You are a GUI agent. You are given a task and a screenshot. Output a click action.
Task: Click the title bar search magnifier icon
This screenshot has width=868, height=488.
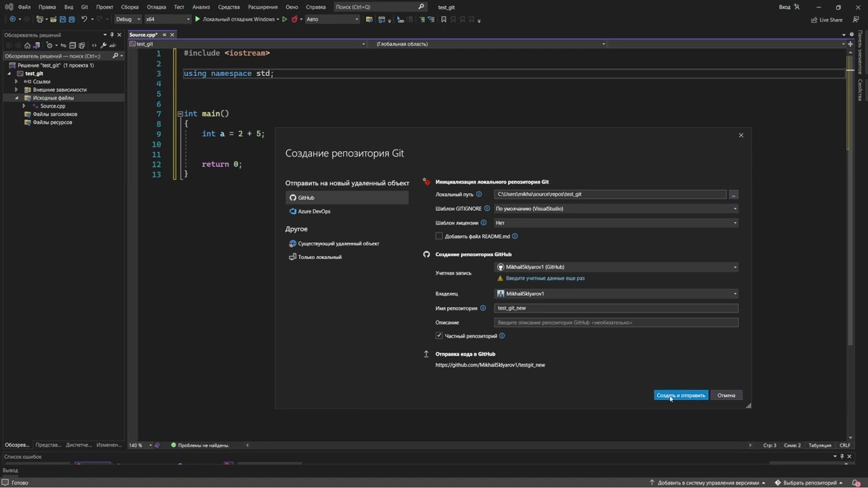(421, 7)
